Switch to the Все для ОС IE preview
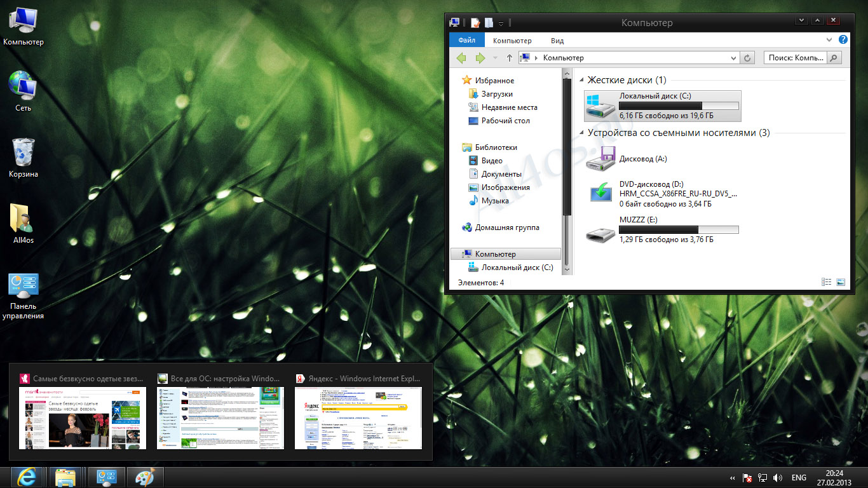Screen dimensions: 868x488 (x=220, y=410)
